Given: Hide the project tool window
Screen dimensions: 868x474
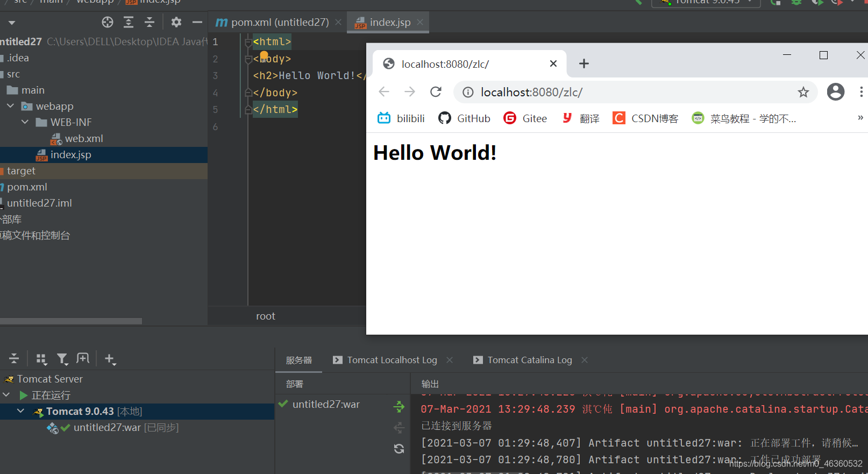Looking at the screenshot, I should (197, 22).
